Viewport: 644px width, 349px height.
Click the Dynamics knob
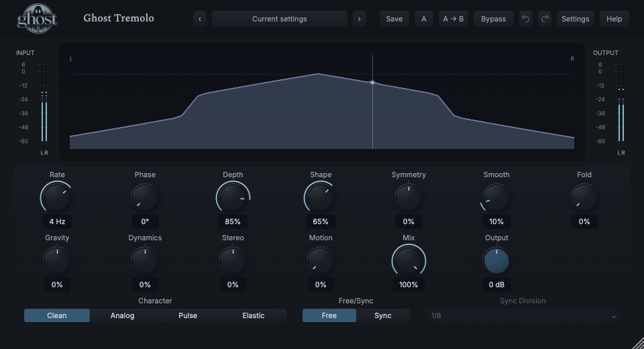point(145,262)
